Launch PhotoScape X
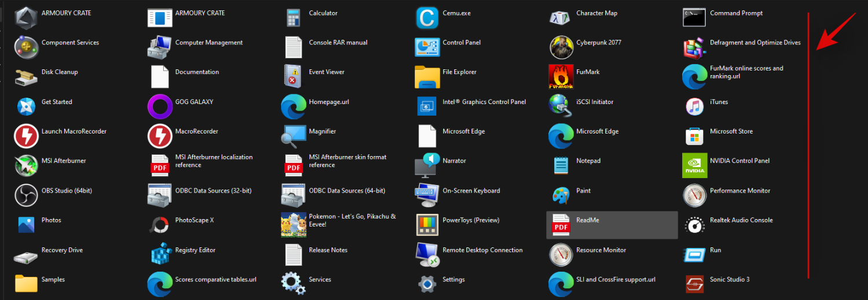This screenshot has width=868, height=300. [160, 225]
